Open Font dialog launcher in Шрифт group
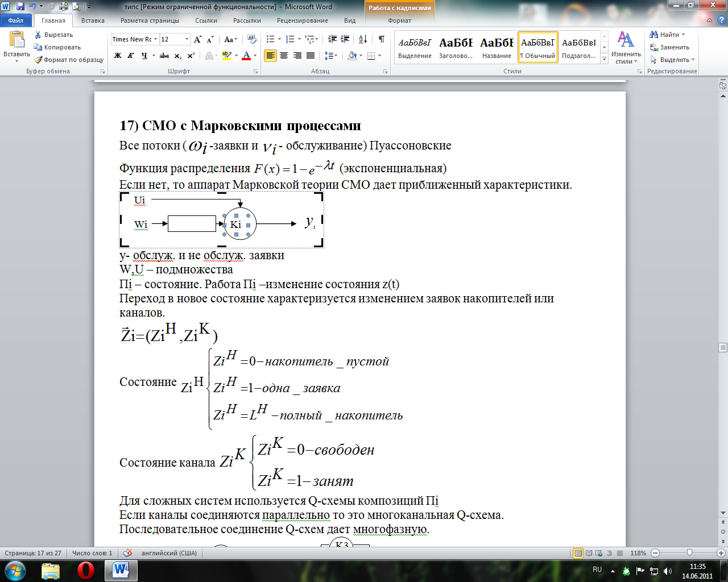 (x=256, y=72)
